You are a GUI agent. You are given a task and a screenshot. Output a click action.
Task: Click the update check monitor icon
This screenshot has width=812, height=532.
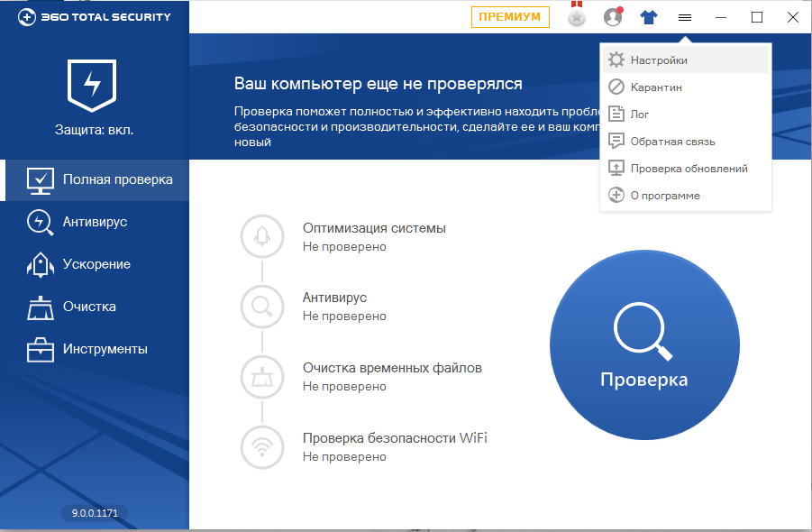[616, 168]
